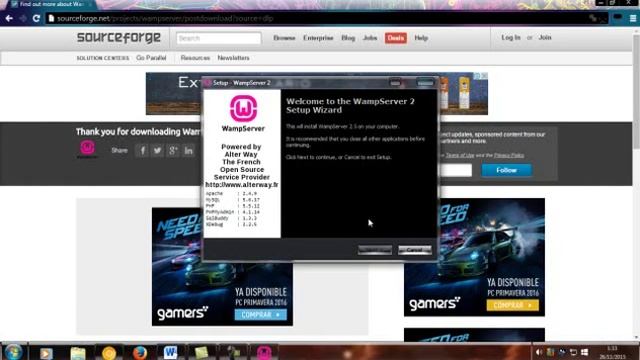Viewport: 640px width, 360px height.
Task: Click the left Need for Speed ad image
Action: pos(222,267)
